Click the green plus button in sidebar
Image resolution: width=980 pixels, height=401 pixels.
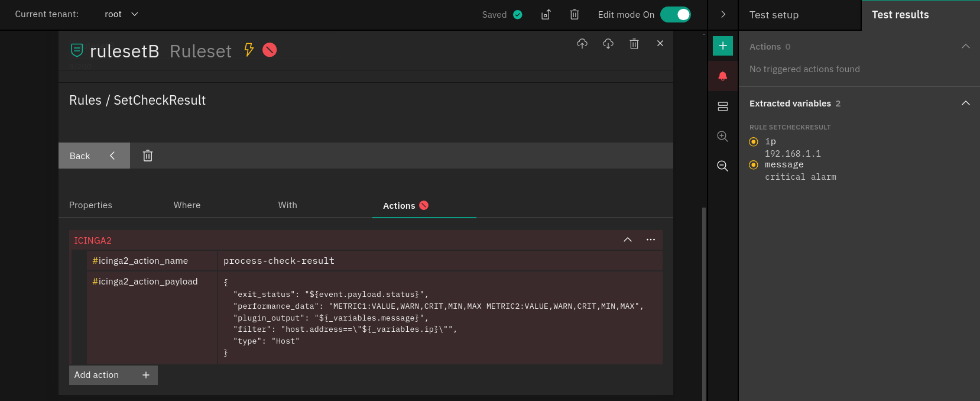pyautogui.click(x=722, y=46)
